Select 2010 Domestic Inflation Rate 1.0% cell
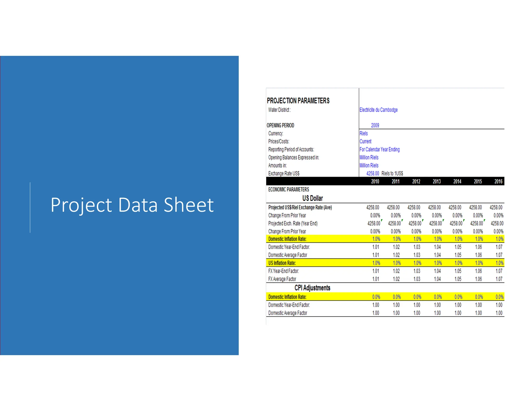This screenshot has width=532, height=411. pyautogui.click(x=376, y=239)
